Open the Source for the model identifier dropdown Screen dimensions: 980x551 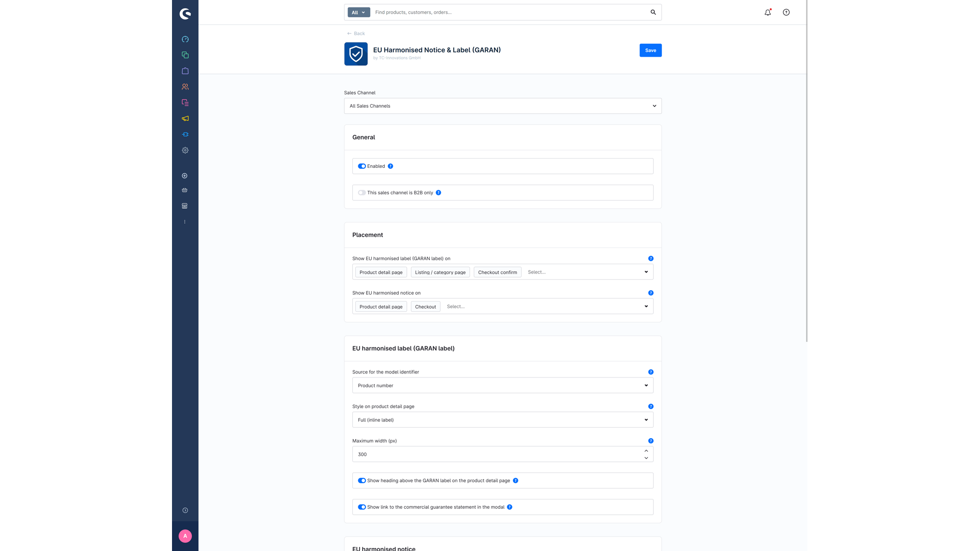tap(503, 385)
